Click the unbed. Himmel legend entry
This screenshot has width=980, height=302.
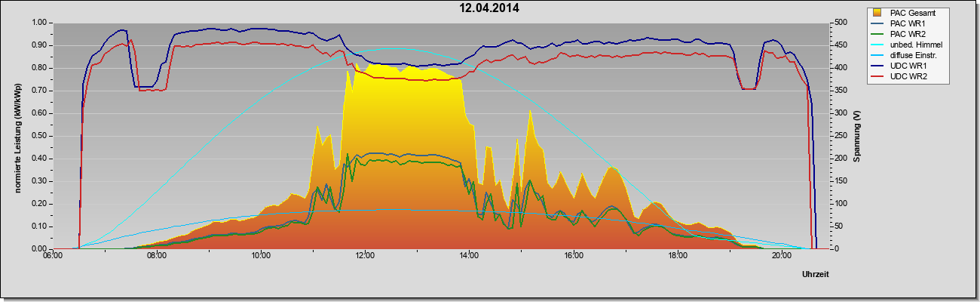tap(916, 45)
